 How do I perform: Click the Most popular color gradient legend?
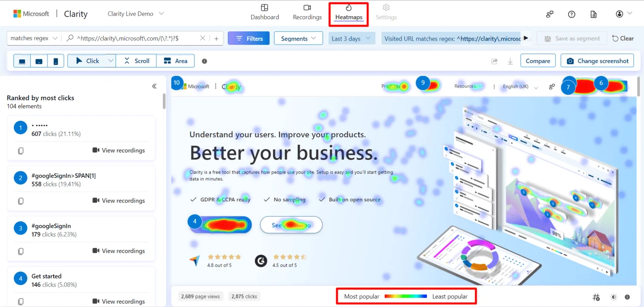[x=405, y=296]
